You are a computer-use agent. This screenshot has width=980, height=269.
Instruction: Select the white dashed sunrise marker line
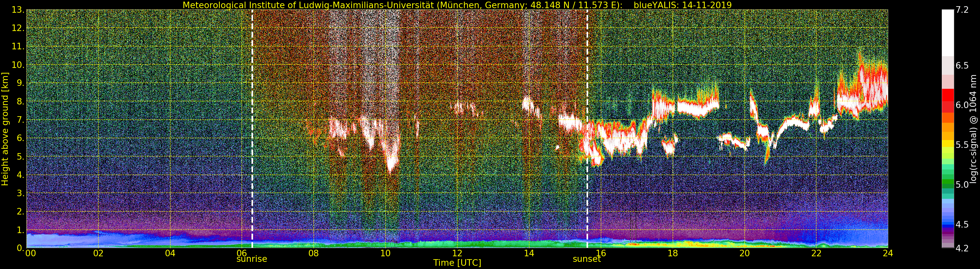tap(252, 129)
